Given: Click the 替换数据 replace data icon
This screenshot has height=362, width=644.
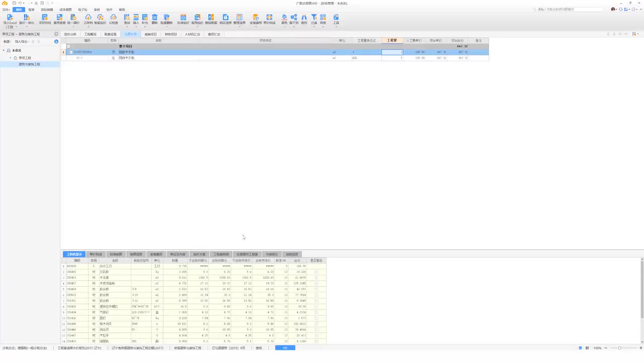Looking at the screenshot, I should point(211,20).
